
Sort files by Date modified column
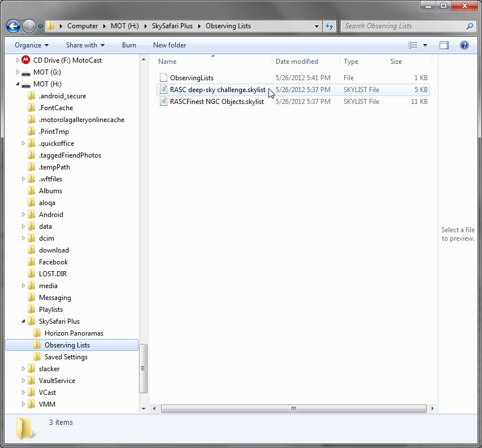pos(297,62)
